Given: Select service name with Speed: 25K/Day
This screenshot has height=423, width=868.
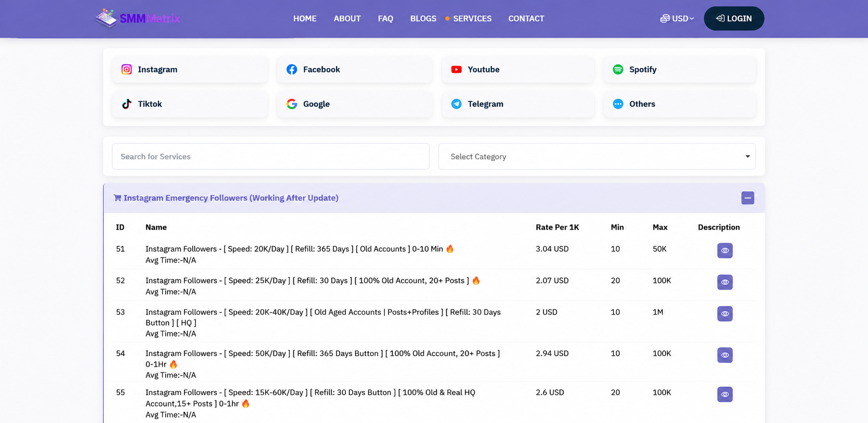Looking at the screenshot, I should point(313,280).
